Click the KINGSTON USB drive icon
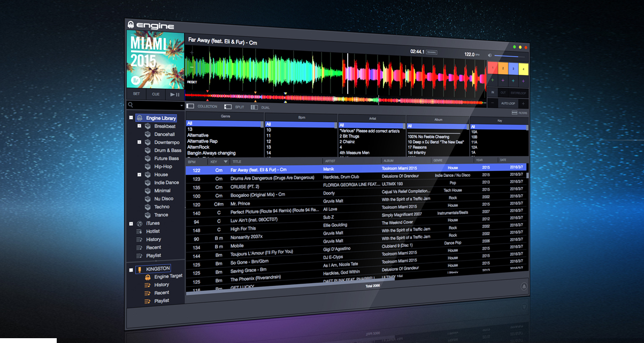This screenshot has width=644, height=343. click(140, 269)
